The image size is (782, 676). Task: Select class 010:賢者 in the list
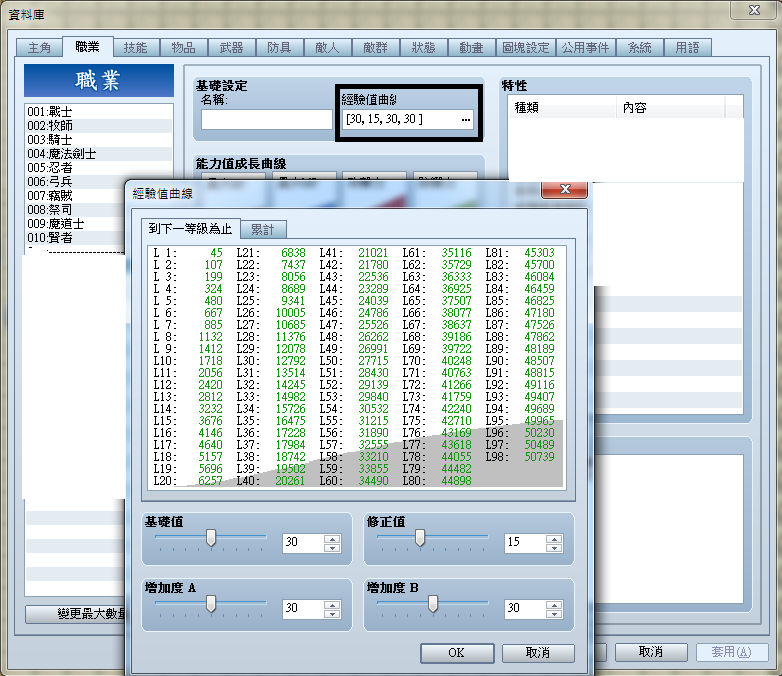tap(75, 237)
